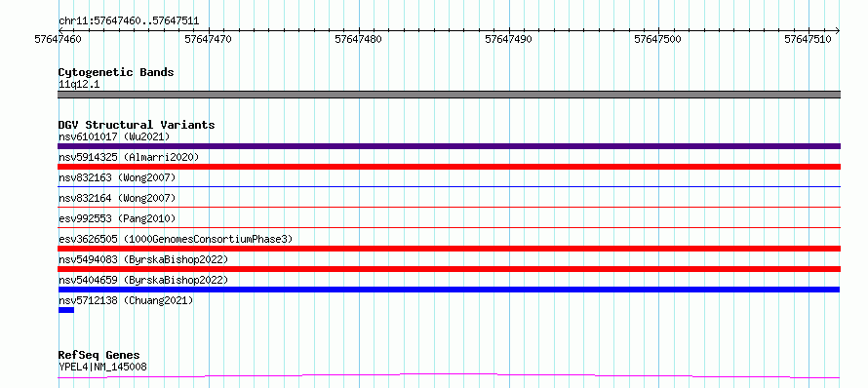Click the short blue nsv5712138 bar
The image size is (868, 388).
(66, 310)
